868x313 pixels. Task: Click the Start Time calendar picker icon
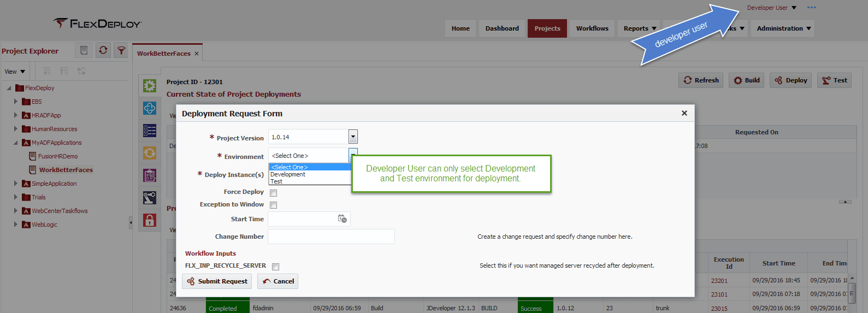pyautogui.click(x=343, y=218)
